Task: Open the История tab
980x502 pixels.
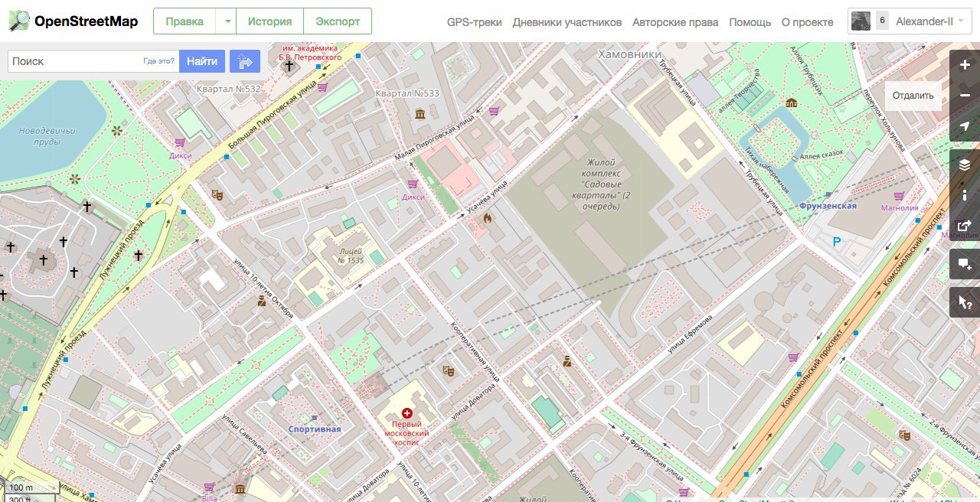Action: 269,21
